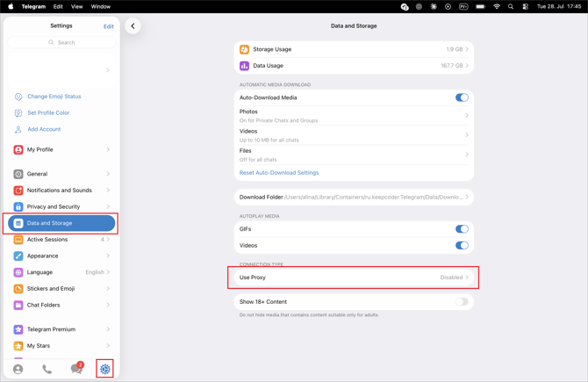The width and height of the screenshot is (588, 382).
Task: Click the purple Data Usage icon
Action: coord(244,66)
